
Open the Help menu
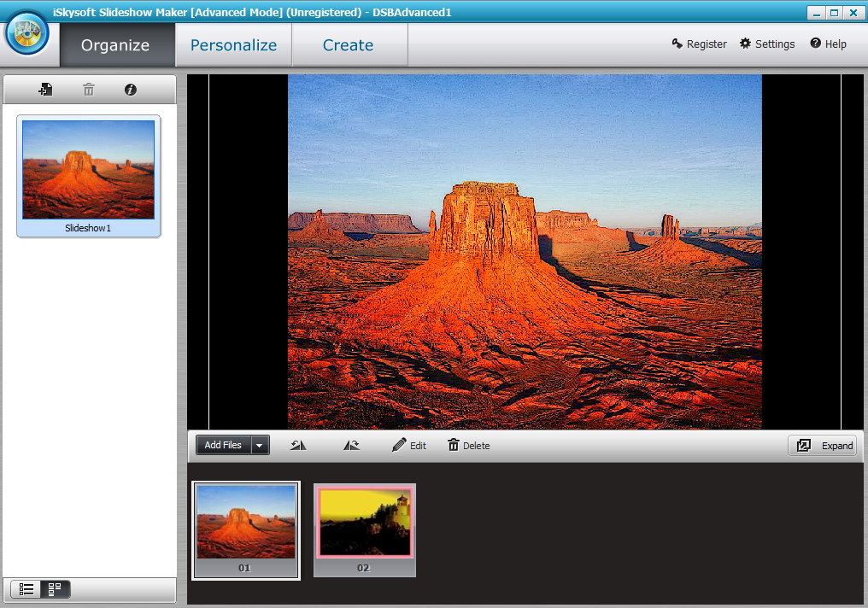tap(828, 44)
